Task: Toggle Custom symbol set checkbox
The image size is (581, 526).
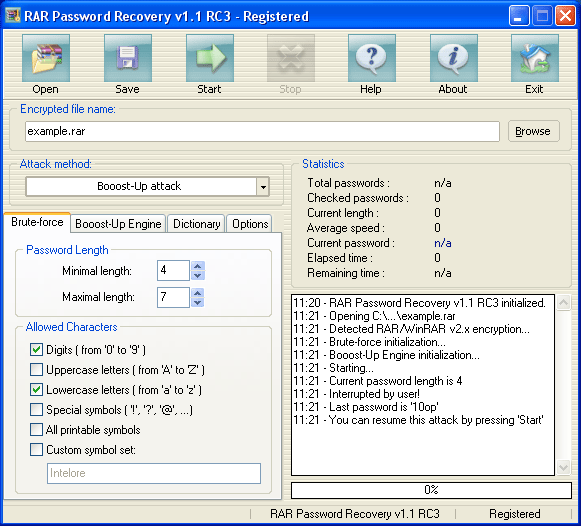Action: tap(36, 450)
